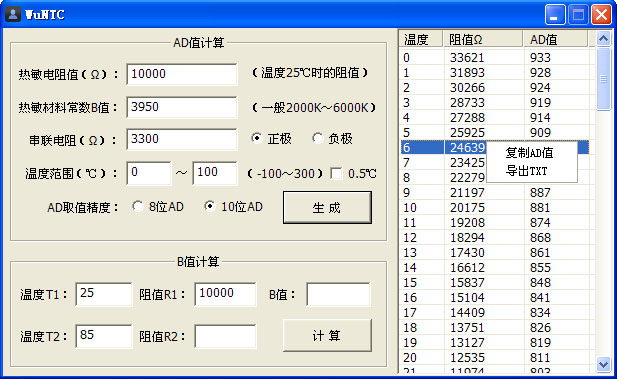Select the row with resistance 13751
Viewport: 617px width, 380px height.
(x=495, y=327)
